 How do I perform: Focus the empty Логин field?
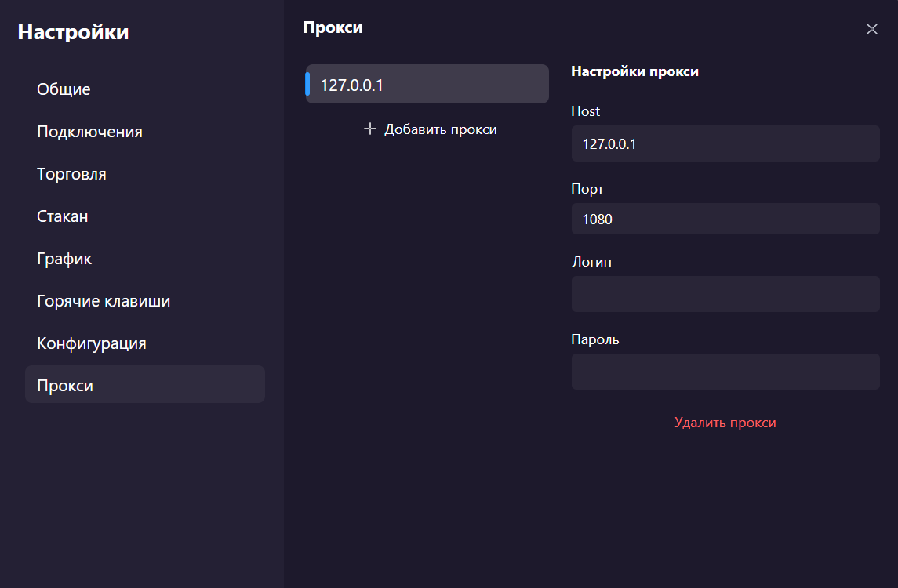coord(725,294)
